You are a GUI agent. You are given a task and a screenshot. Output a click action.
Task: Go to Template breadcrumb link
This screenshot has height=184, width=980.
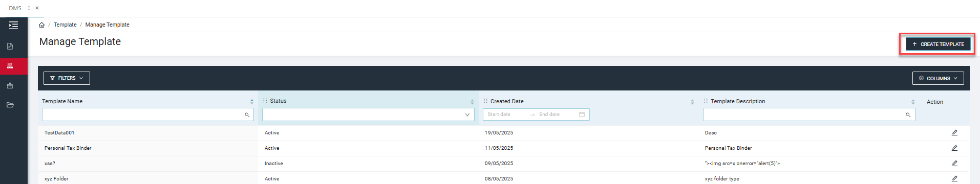(65, 25)
